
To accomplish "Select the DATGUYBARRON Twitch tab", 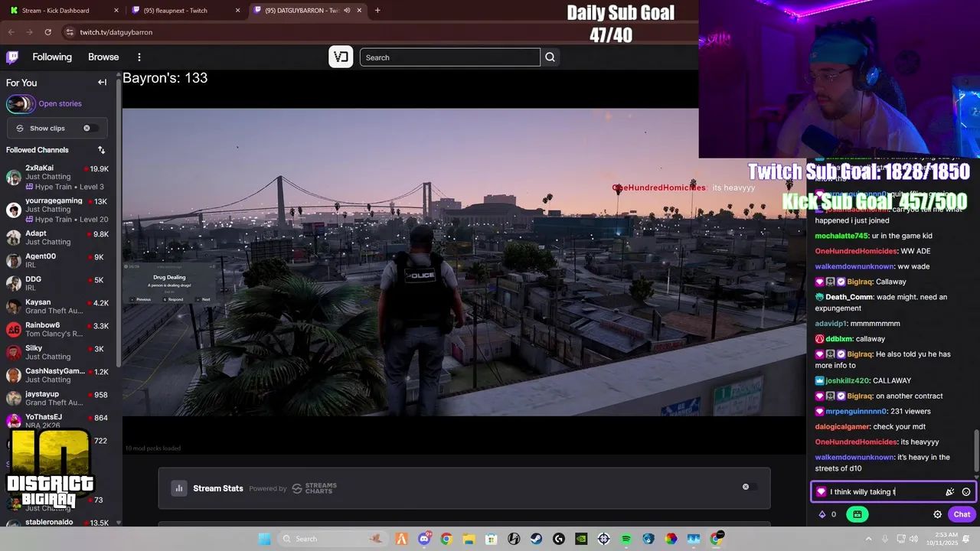I will click(x=306, y=10).
